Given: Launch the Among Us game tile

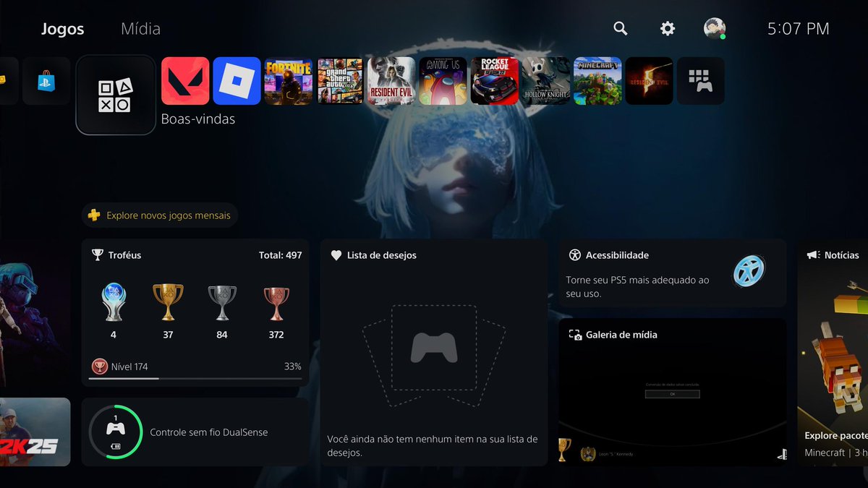Looking at the screenshot, I should 443,81.
